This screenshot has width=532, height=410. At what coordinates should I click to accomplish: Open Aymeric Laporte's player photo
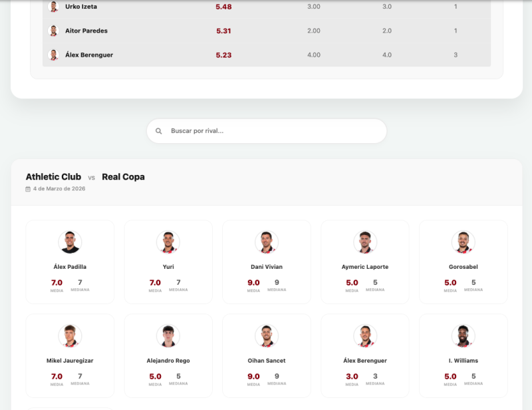(x=365, y=242)
